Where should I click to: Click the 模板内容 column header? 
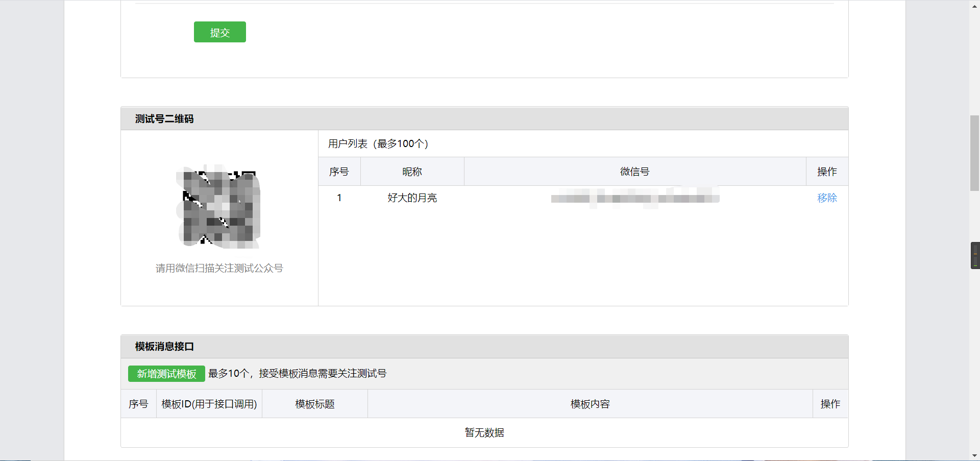pos(590,404)
